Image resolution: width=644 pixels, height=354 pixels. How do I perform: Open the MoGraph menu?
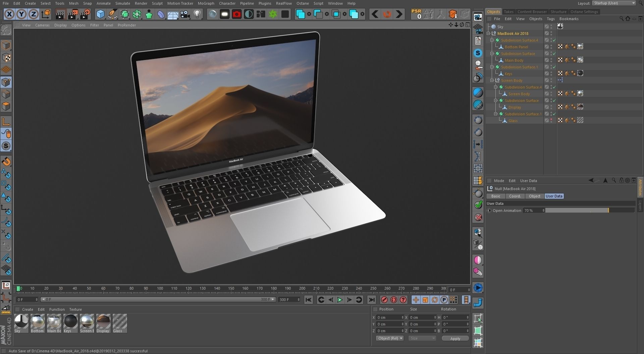pos(206,3)
